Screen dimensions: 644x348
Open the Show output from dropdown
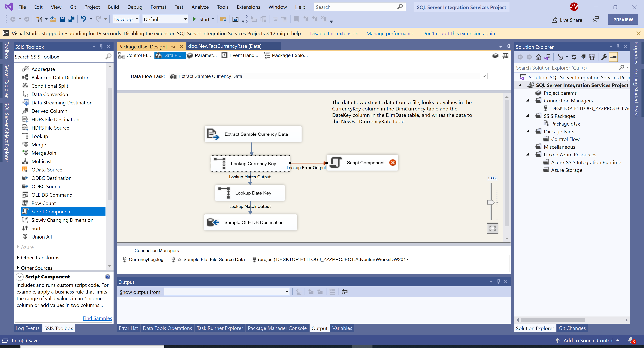pyautogui.click(x=287, y=292)
